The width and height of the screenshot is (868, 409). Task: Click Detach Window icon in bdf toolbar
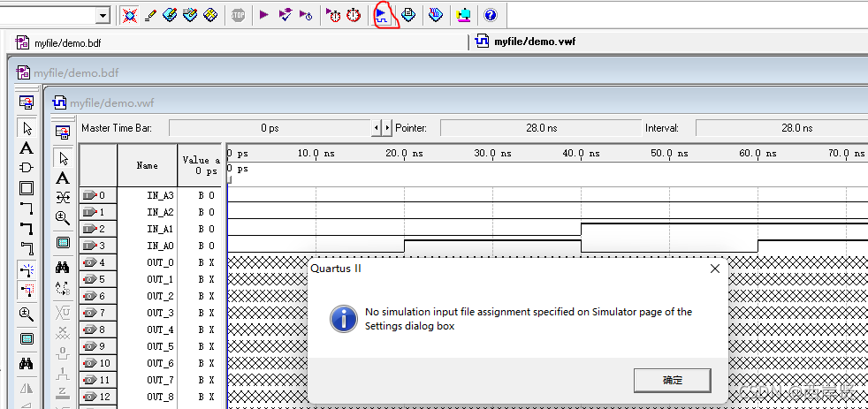coord(26,102)
